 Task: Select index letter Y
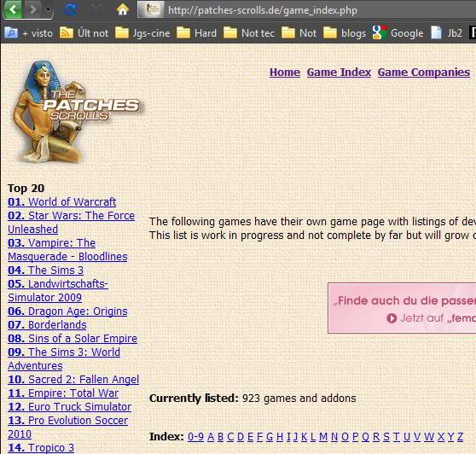coord(450,437)
